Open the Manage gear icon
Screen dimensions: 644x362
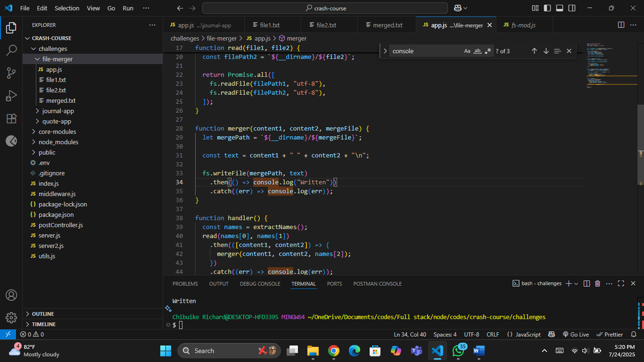tap(11, 317)
